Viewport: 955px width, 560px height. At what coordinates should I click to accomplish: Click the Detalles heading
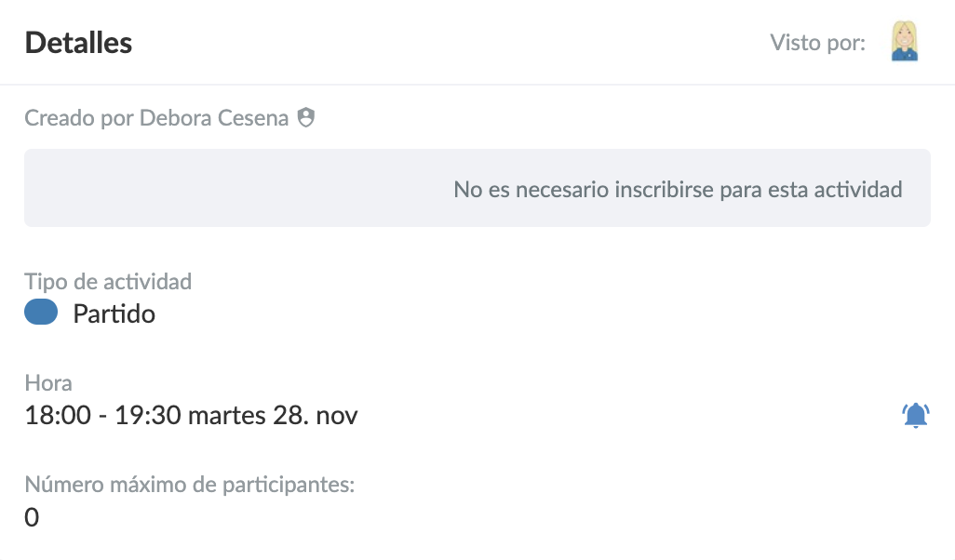pyautogui.click(x=78, y=43)
